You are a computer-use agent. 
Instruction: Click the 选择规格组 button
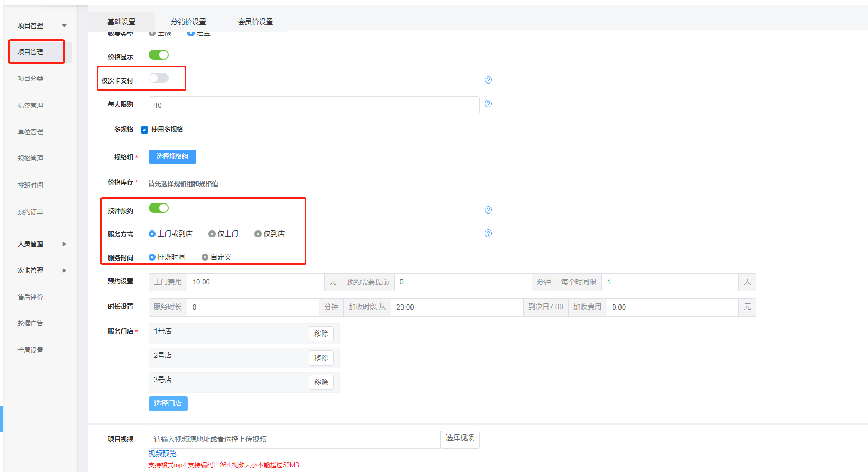[172, 156]
